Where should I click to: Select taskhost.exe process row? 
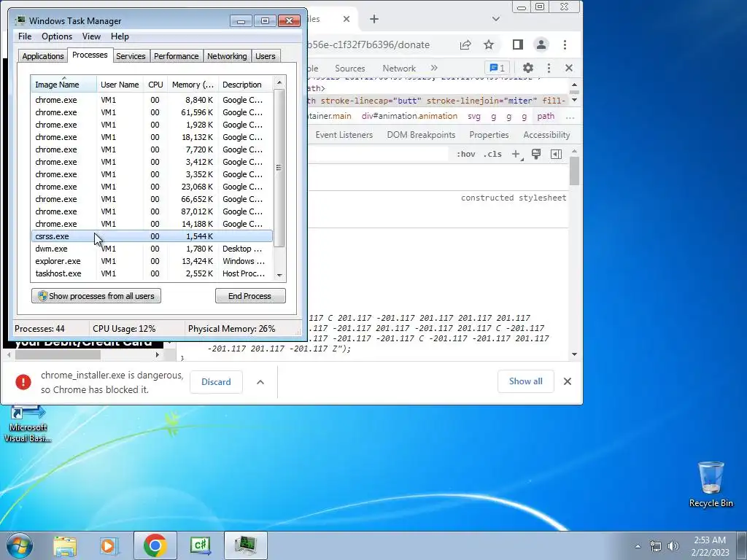coord(152,273)
